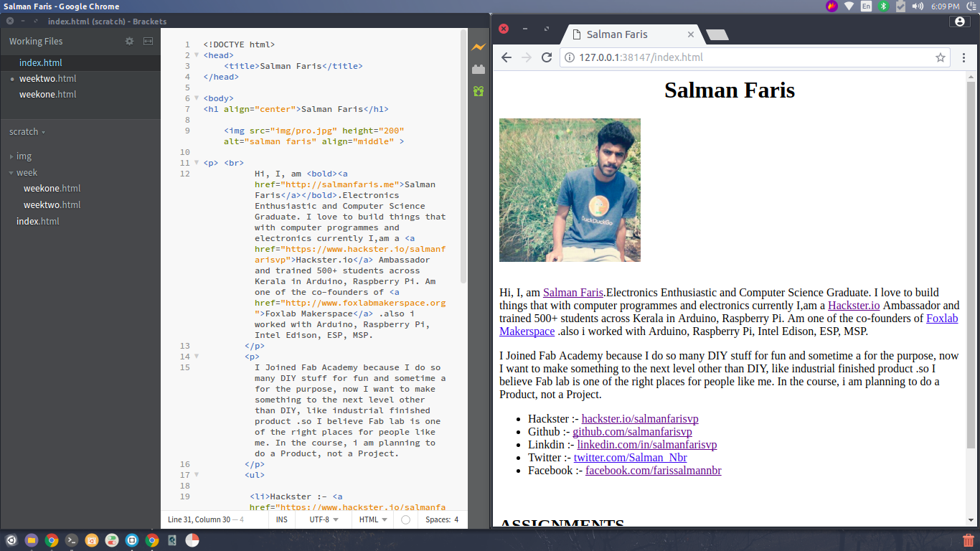This screenshot has width=980, height=551.
Task: Open the red pie-chart taskbar icon
Action: (x=192, y=540)
